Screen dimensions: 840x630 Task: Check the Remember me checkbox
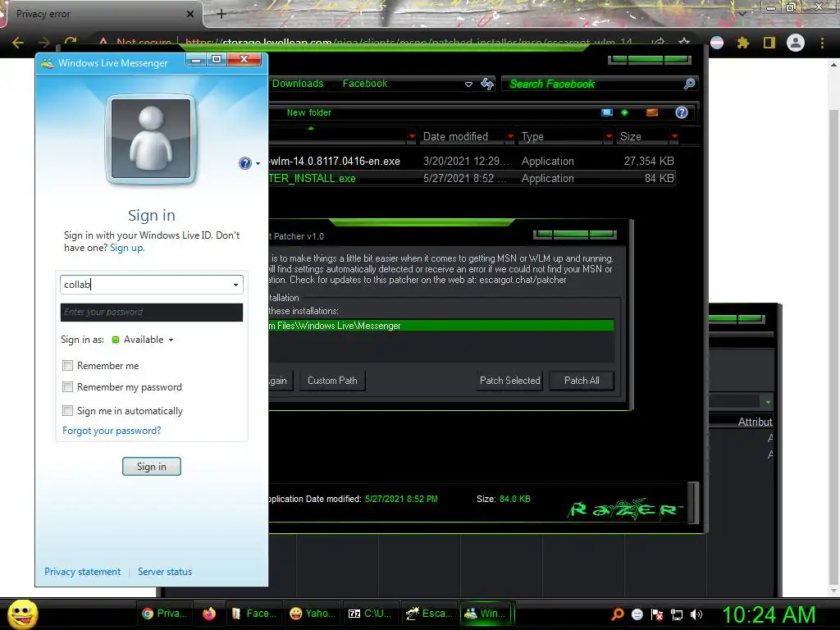pyautogui.click(x=67, y=365)
